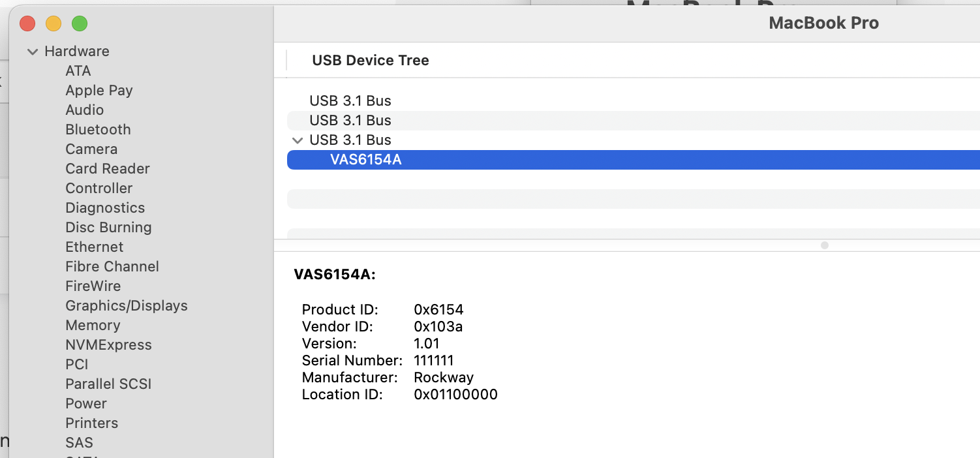Click the green zoom window button
Image resolution: width=980 pixels, height=458 pixels.
pos(80,24)
